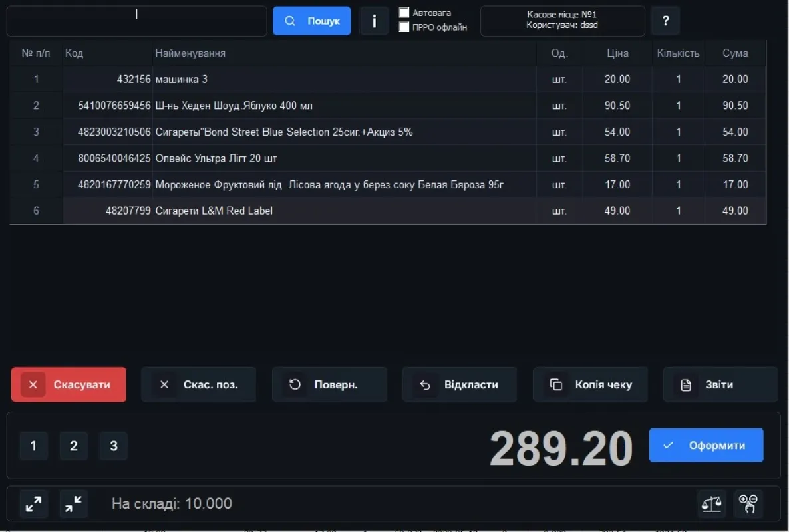The image size is (789, 532).
Task: Click the Поверн. return button
Action: 329,384
